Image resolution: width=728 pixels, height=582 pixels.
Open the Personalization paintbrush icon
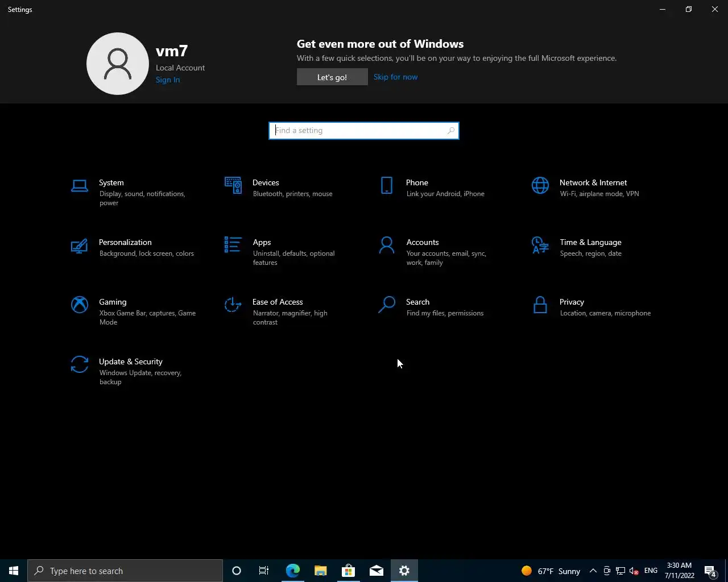pyautogui.click(x=79, y=245)
